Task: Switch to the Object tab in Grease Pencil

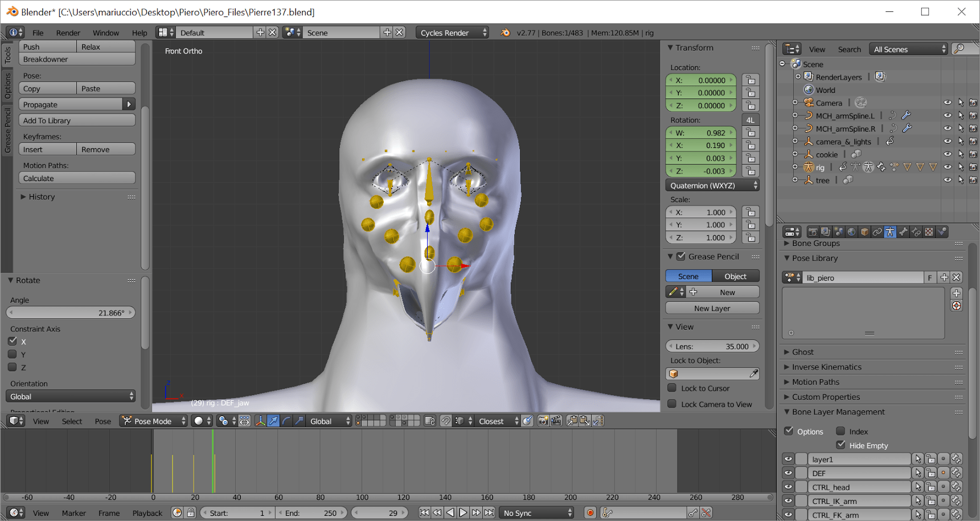Action: pos(735,276)
